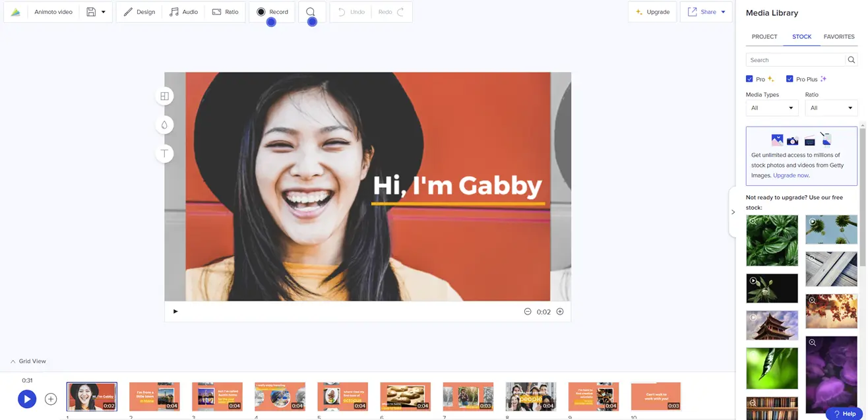Expand the save options dropdown arrow

(104, 12)
